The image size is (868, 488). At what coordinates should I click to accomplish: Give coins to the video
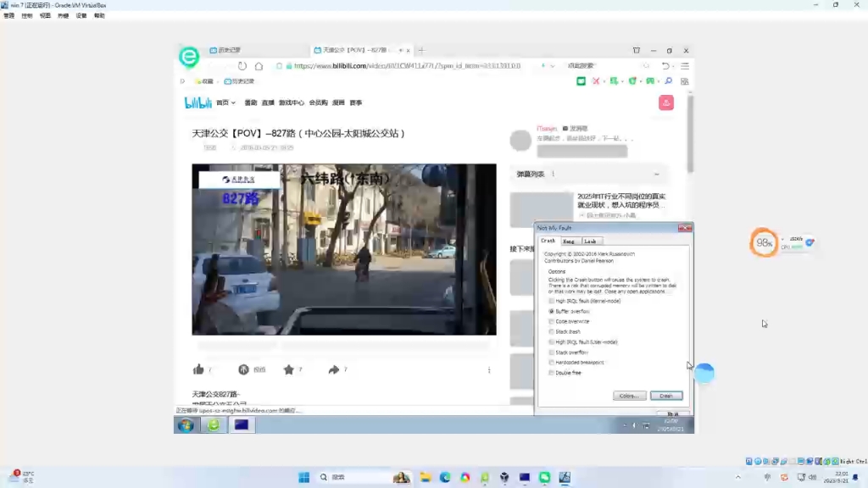tap(243, 369)
